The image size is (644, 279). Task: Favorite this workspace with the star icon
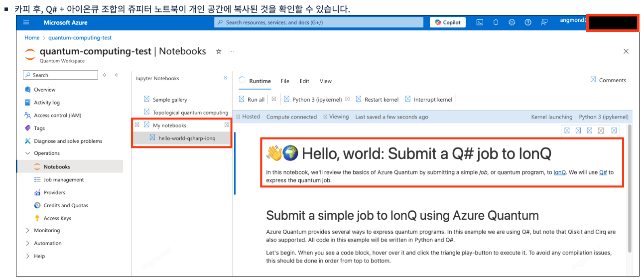click(218, 51)
